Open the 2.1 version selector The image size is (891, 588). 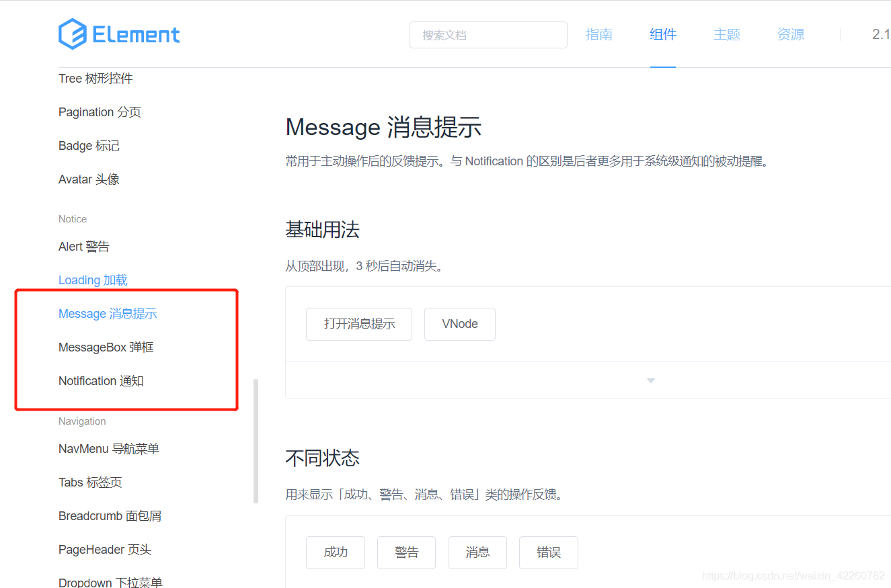point(882,34)
